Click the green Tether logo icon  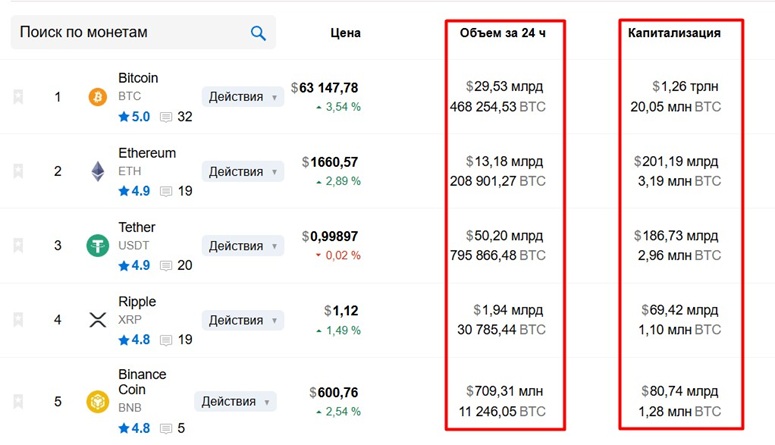[97, 246]
